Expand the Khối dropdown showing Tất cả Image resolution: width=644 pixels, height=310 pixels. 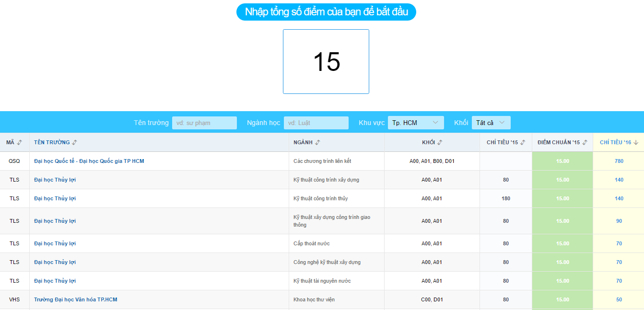pyautogui.click(x=491, y=123)
